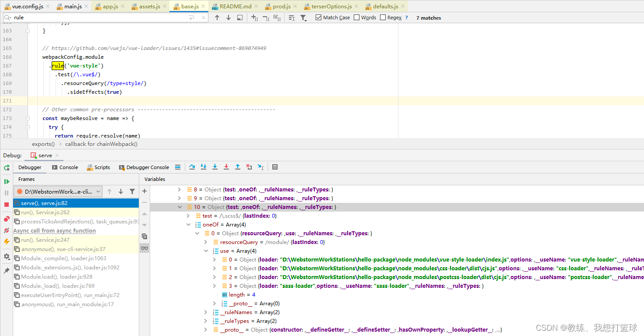Click breadcrumb 'callback for chainWebpack()'
This screenshot has width=644, height=336.
[x=101, y=144]
